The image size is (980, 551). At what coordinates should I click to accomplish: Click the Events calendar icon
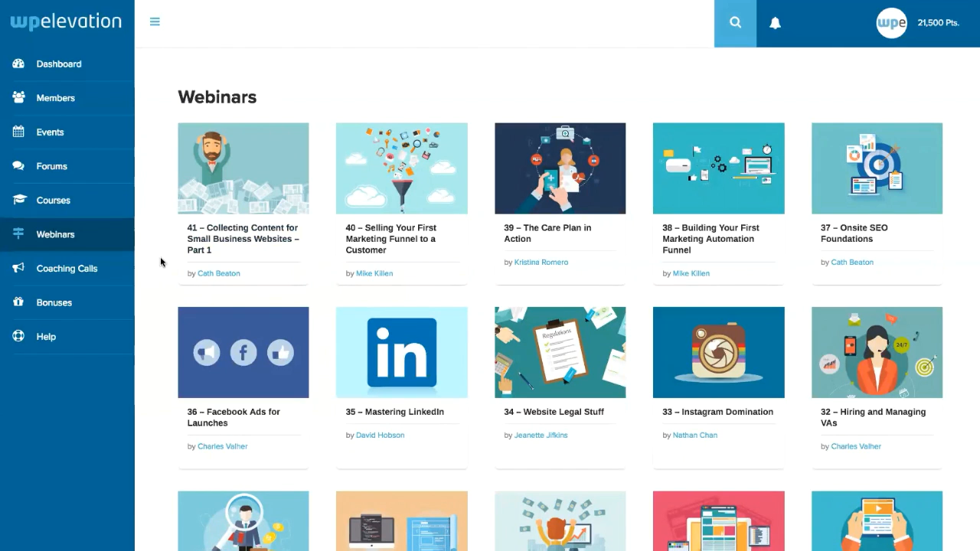pos(18,132)
